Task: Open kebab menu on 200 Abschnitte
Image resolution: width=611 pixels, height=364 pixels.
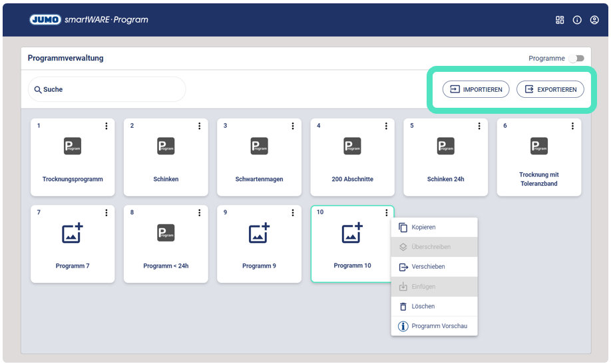Action: tap(386, 126)
